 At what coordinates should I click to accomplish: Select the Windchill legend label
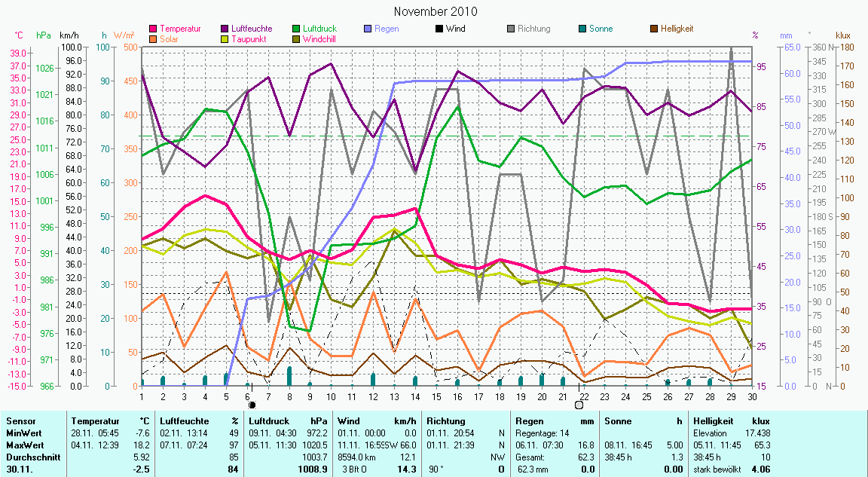(319, 38)
